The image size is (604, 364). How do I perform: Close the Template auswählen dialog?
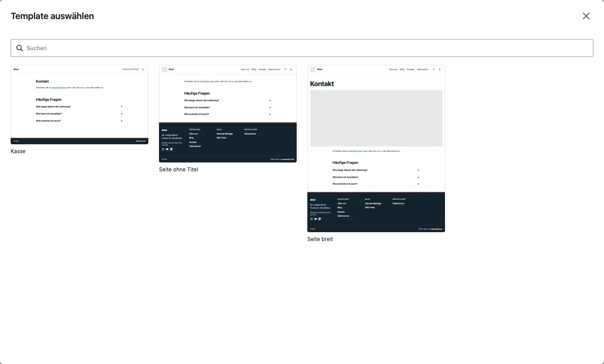click(x=586, y=16)
